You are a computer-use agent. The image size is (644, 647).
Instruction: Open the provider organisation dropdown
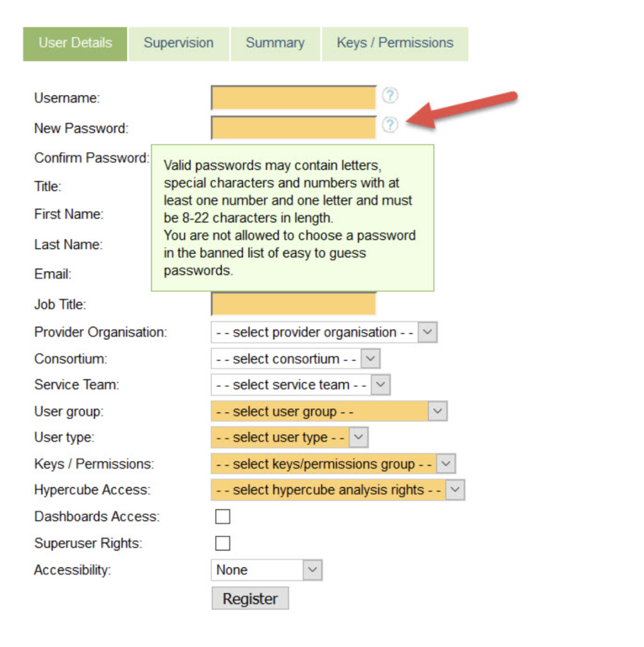click(323, 332)
